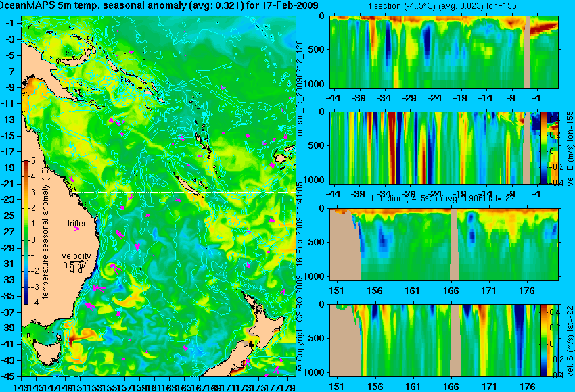575x392 pixels.
Task: Click the '© Copyright CSIRO 2009' vertical text
Action: pos(300,324)
